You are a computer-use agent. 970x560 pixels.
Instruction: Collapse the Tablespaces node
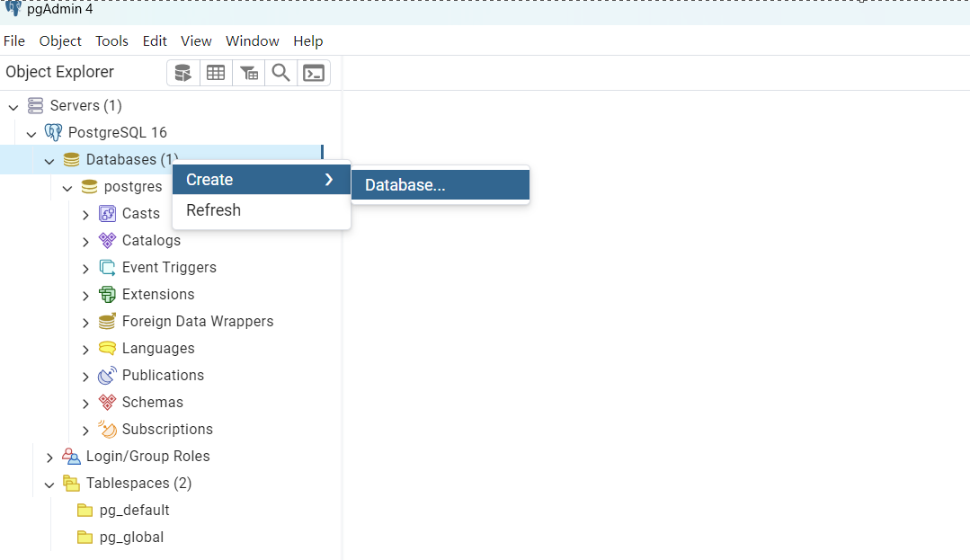coord(49,483)
